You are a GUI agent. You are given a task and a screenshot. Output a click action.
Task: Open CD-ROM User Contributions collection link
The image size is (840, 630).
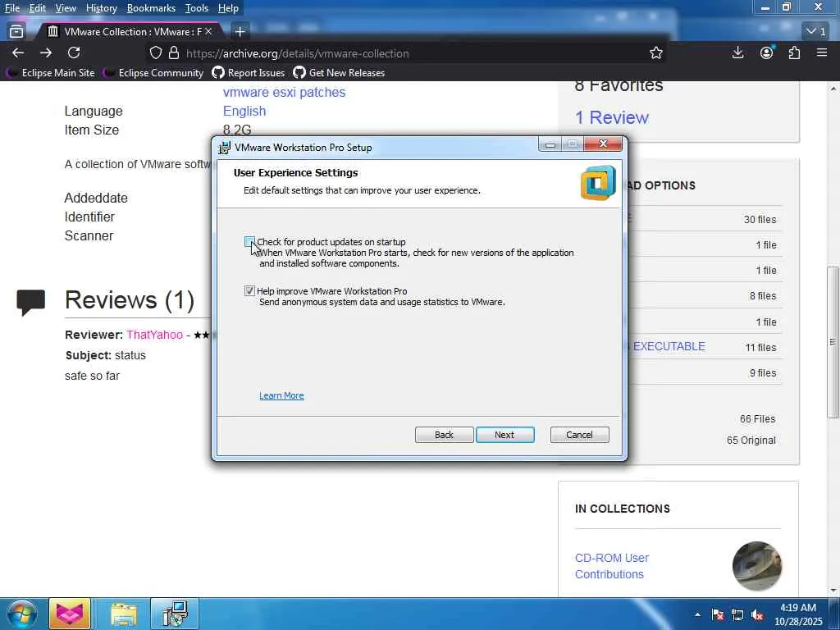pos(612,566)
